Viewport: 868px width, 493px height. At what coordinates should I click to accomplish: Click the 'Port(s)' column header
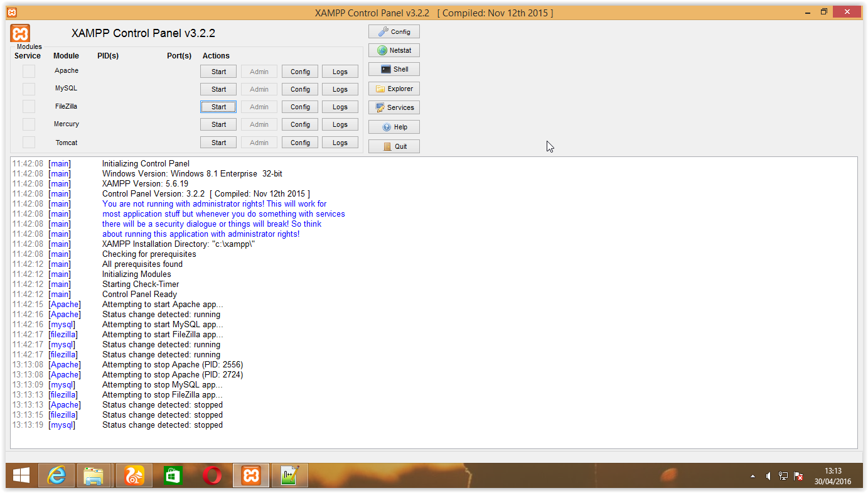point(179,56)
